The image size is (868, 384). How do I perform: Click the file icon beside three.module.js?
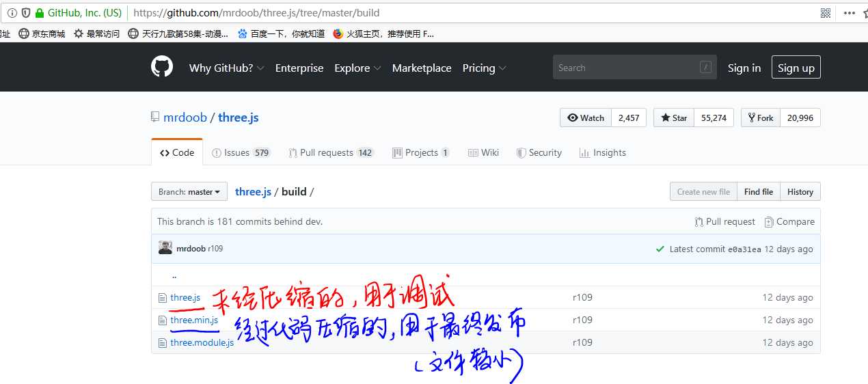(x=163, y=343)
